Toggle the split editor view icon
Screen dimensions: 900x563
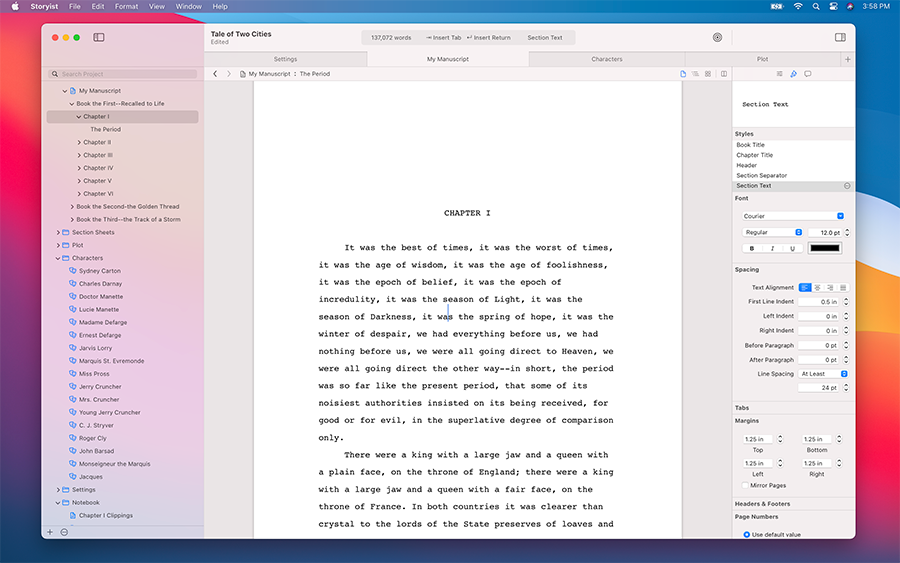pyautogui.click(x=724, y=74)
